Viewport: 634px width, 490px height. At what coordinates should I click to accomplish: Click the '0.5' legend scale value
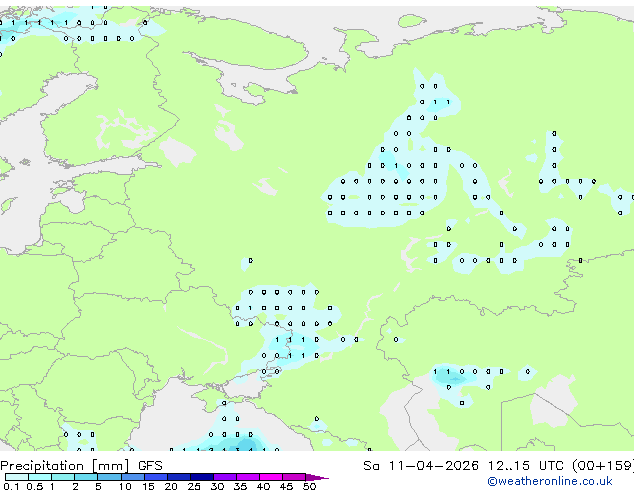tap(34, 486)
